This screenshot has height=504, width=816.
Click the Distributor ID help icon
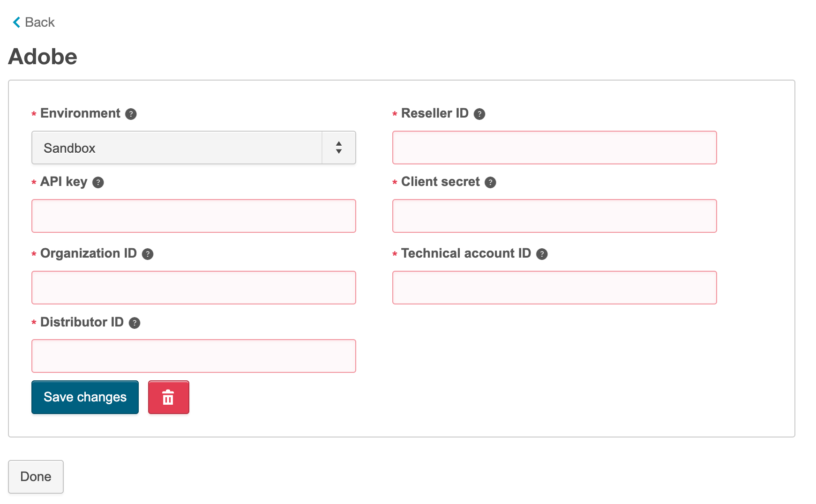(135, 323)
